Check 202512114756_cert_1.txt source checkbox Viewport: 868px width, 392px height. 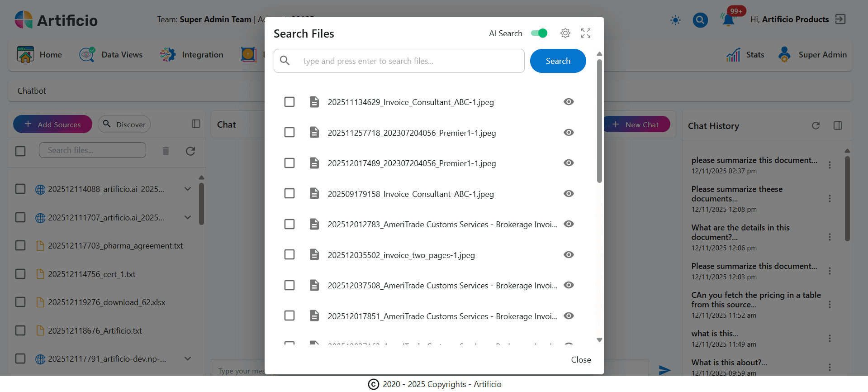[20, 274]
